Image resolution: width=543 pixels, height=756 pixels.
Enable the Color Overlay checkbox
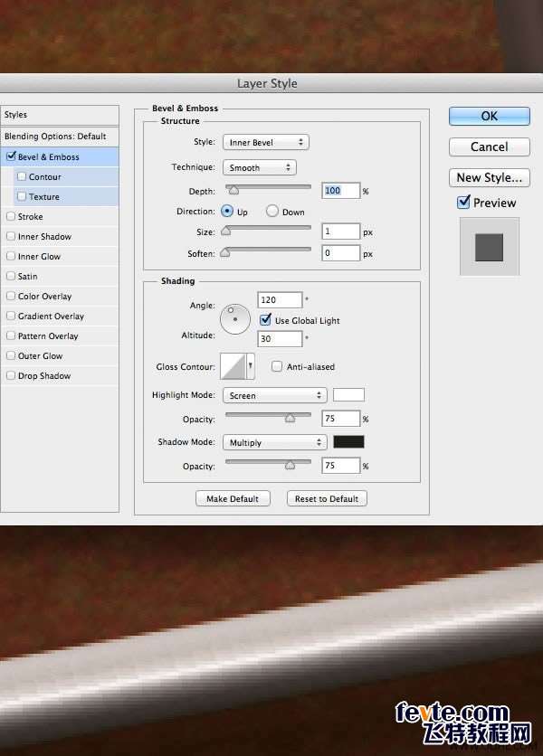[11, 296]
